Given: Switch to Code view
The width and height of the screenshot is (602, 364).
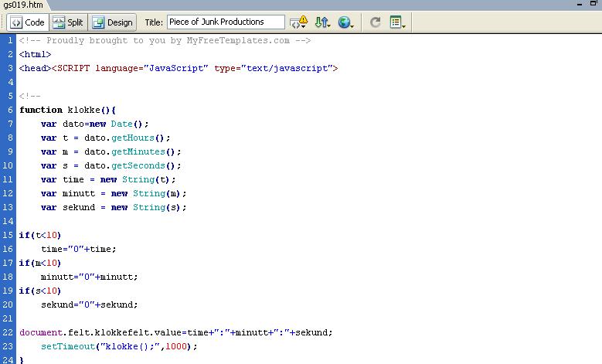Looking at the screenshot, I should pos(28,22).
